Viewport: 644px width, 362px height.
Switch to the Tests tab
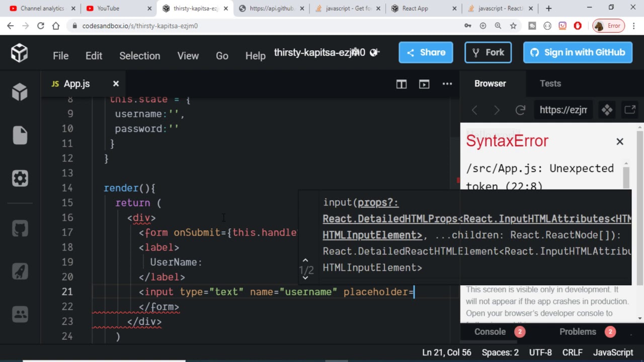click(x=550, y=83)
